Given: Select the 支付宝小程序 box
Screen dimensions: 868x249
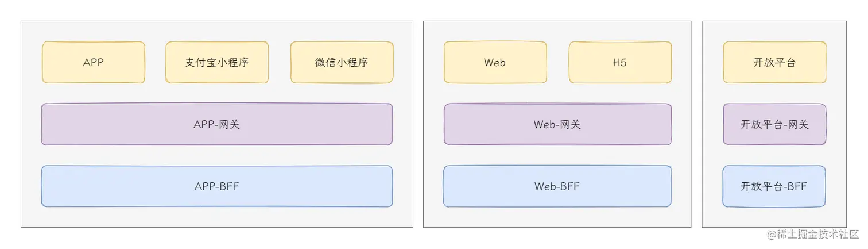Looking at the screenshot, I should point(217,62).
